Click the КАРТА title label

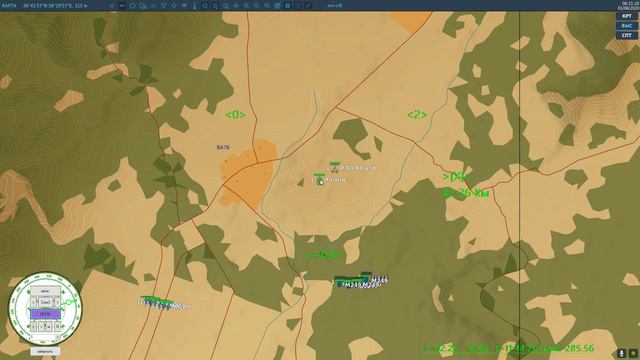point(9,6)
